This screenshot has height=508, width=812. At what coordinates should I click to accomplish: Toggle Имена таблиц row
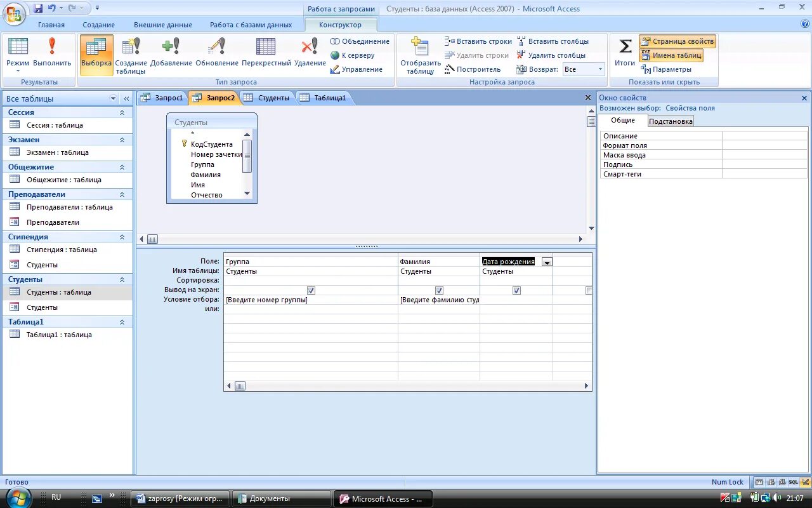click(671, 55)
